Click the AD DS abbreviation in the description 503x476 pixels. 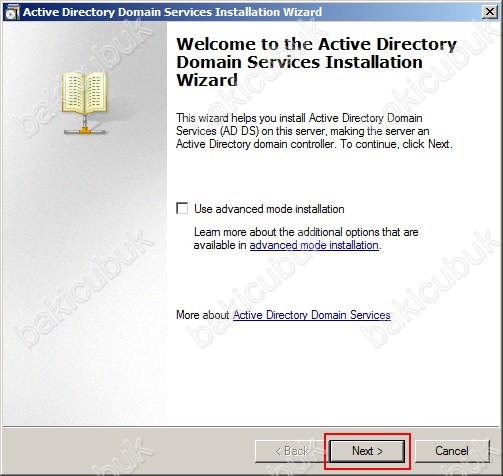pyautogui.click(x=239, y=131)
